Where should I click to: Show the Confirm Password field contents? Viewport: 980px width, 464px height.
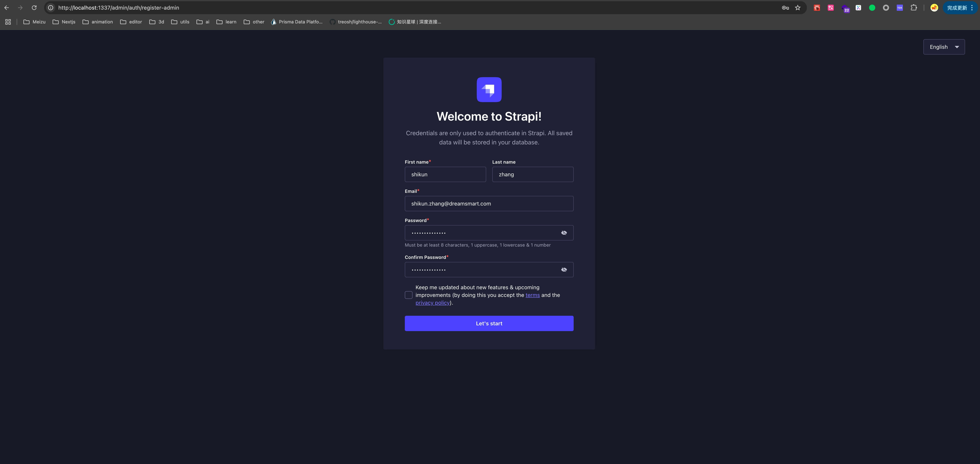[x=564, y=270]
